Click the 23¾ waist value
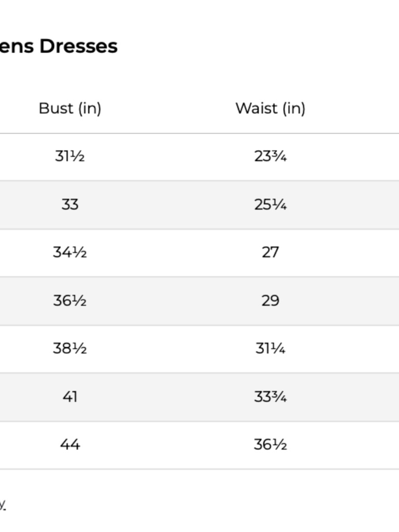The image size is (399, 532). point(270,156)
